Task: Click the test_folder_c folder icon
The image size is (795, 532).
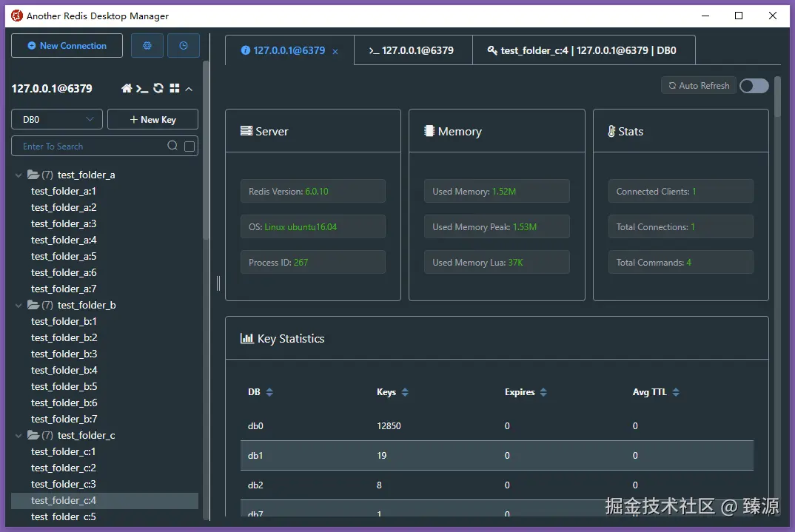Action: (33, 435)
